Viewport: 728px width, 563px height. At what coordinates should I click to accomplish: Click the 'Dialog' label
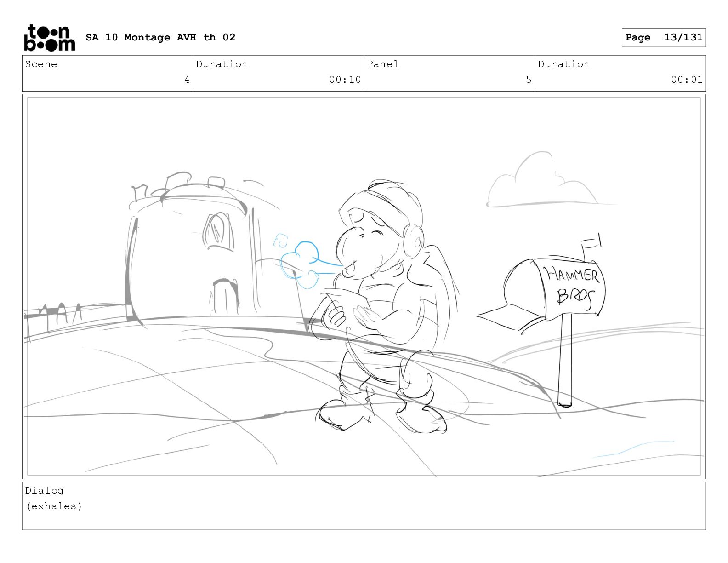[44, 491]
